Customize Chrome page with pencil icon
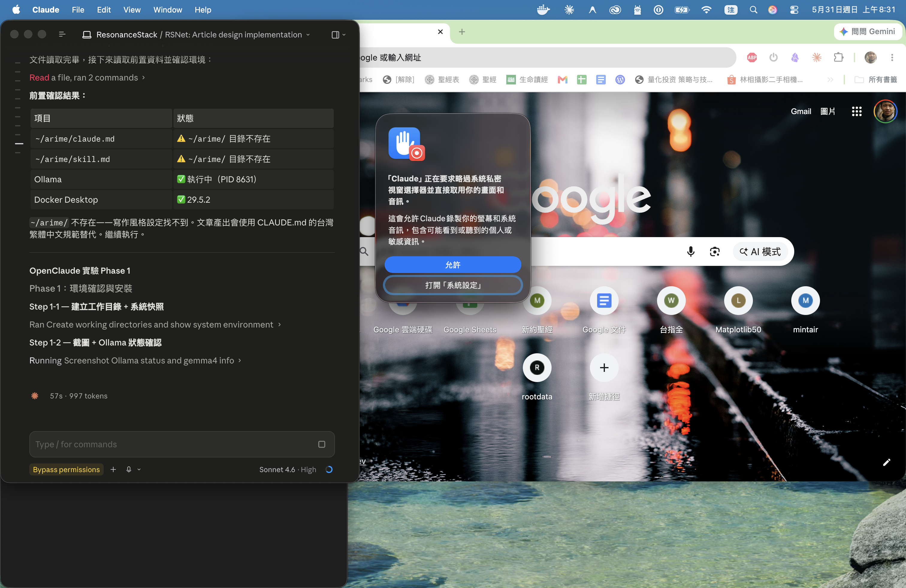Screen dimensions: 906x588 887,462
